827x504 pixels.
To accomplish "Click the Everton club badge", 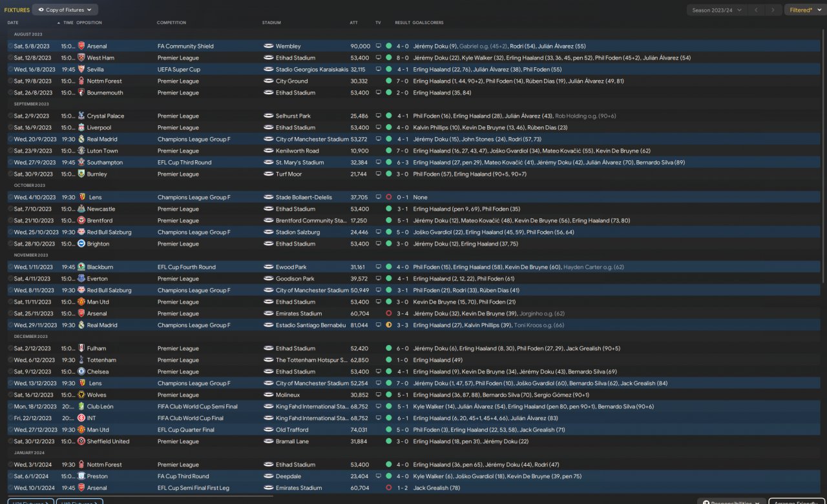I will 81,278.
